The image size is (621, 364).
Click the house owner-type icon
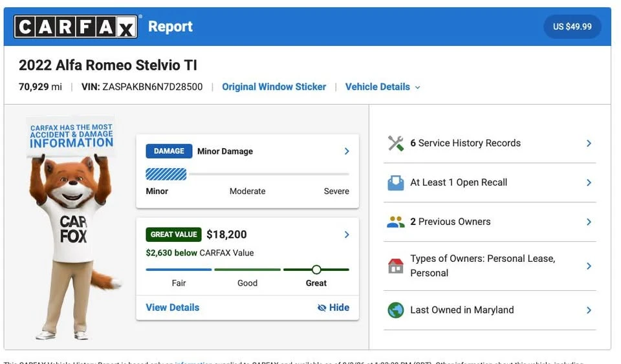(396, 266)
